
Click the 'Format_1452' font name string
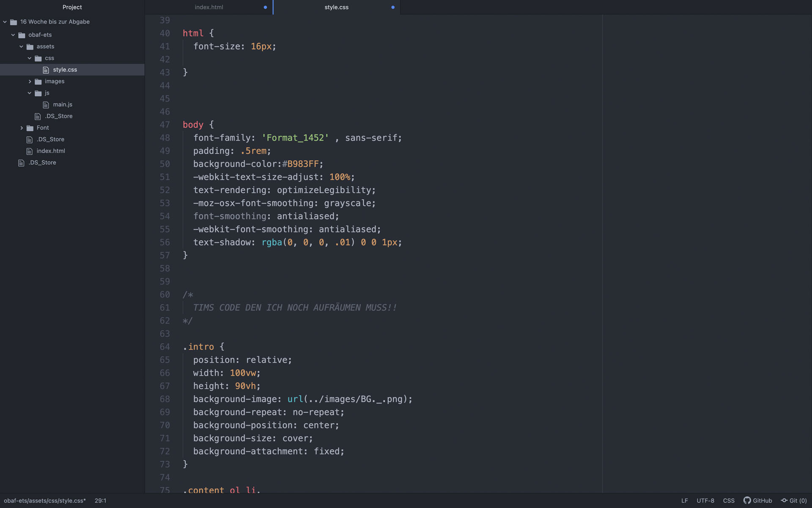[x=295, y=138]
